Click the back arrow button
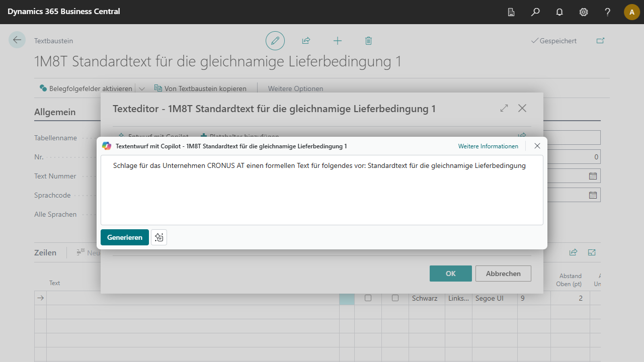This screenshot has height=362, width=644. coord(17,40)
